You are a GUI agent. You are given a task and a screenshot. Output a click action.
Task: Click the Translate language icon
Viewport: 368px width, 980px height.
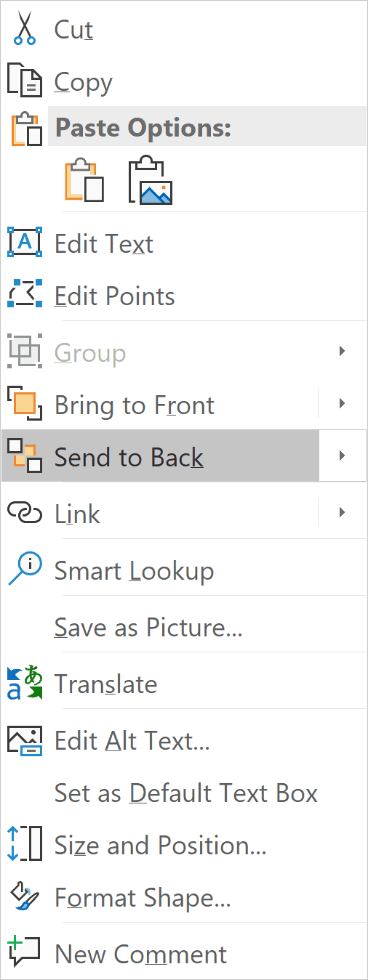[25, 682]
